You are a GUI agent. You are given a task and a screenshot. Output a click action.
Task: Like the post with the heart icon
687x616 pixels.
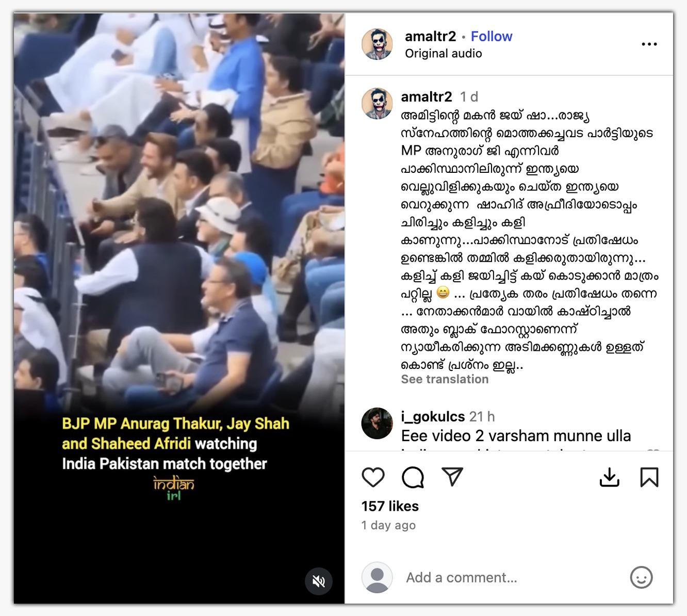tap(373, 477)
